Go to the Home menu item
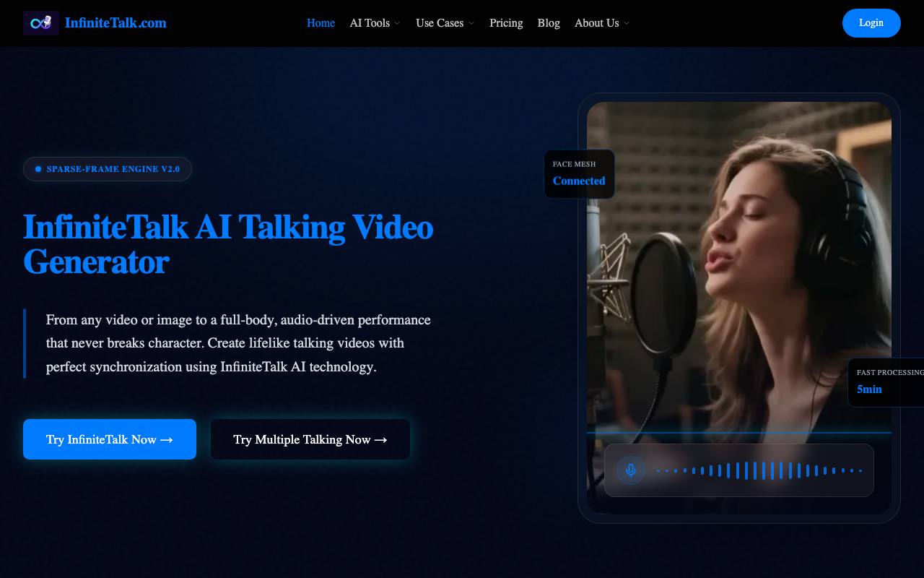 click(x=321, y=23)
